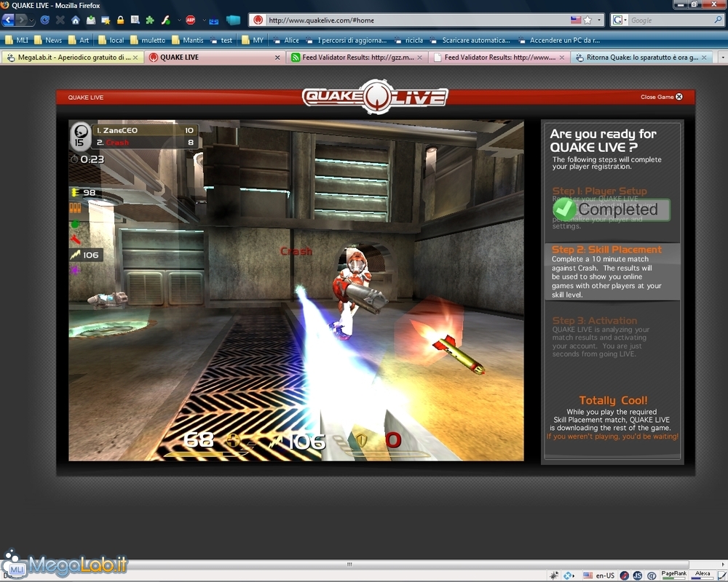Viewport: 728px width, 582px height.
Task: Go to the Home page icon
Action: point(75,20)
